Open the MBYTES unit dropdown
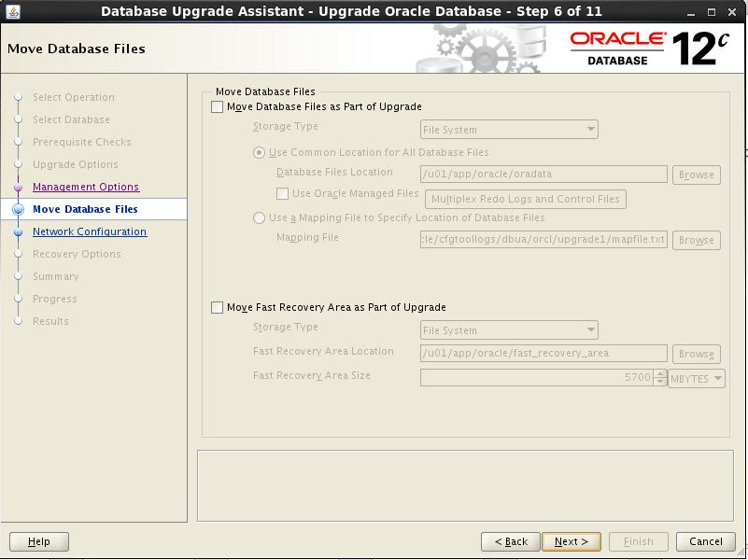This screenshot has height=560, width=748. (697, 379)
